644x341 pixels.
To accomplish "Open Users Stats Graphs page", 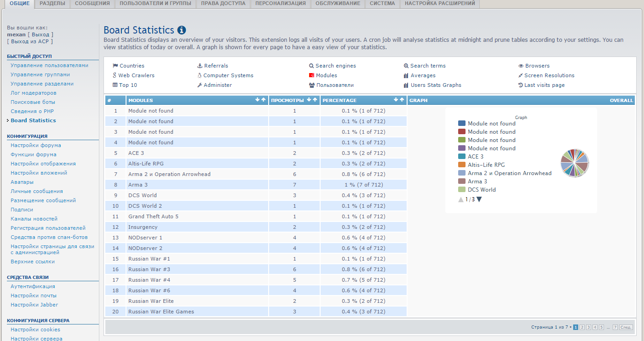I will tap(435, 85).
